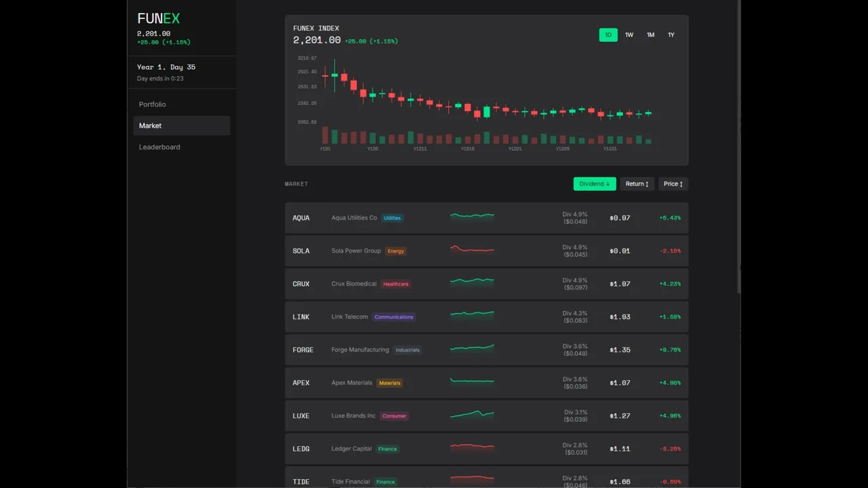
Task: Click Aqua Utilities Co company name
Action: tap(354, 218)
